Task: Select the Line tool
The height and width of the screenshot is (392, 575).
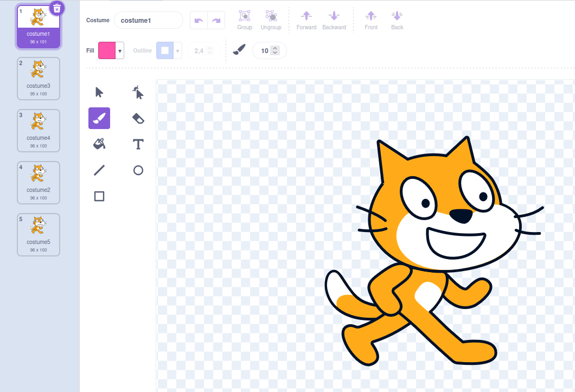Action: click(99, 170)
